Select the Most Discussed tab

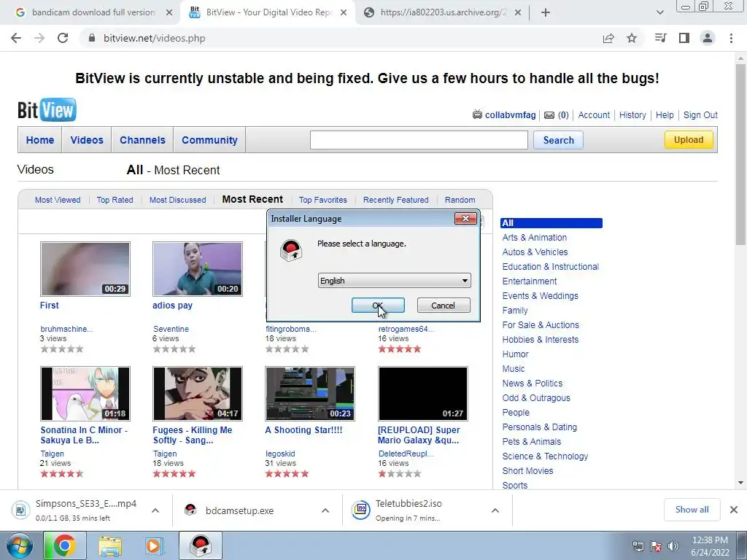point(178,200)
